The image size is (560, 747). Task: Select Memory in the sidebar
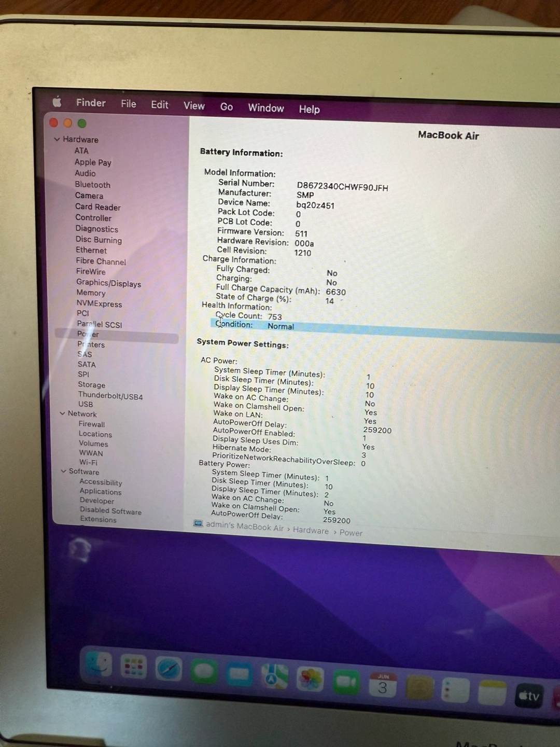(91, 293)
